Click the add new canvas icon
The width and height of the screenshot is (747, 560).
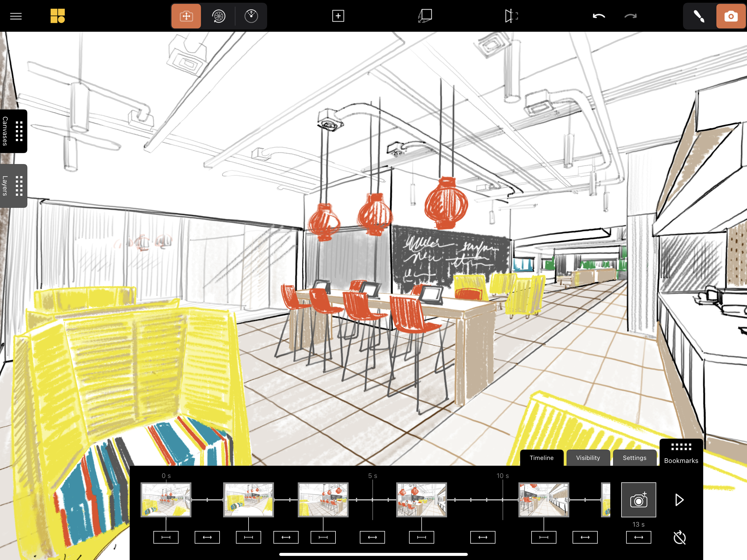[338, 16]
